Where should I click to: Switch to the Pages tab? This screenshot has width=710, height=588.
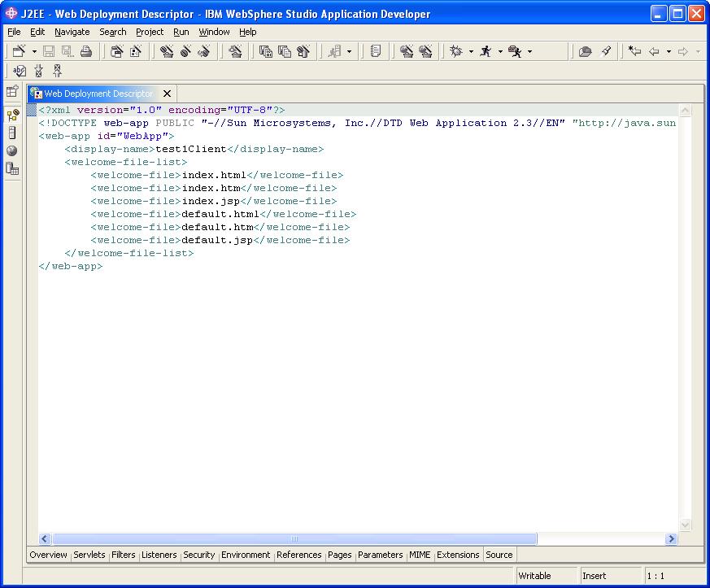pyautogui.click(x=340, y=555)
